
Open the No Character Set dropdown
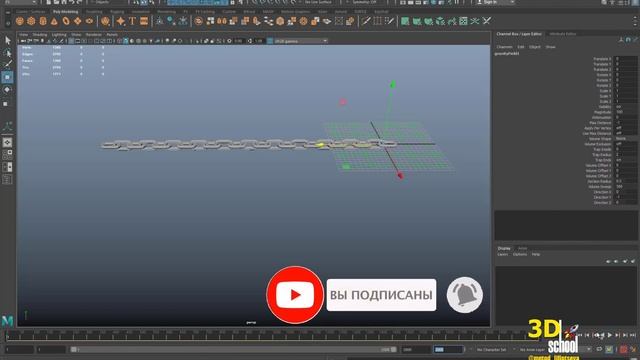491,350
